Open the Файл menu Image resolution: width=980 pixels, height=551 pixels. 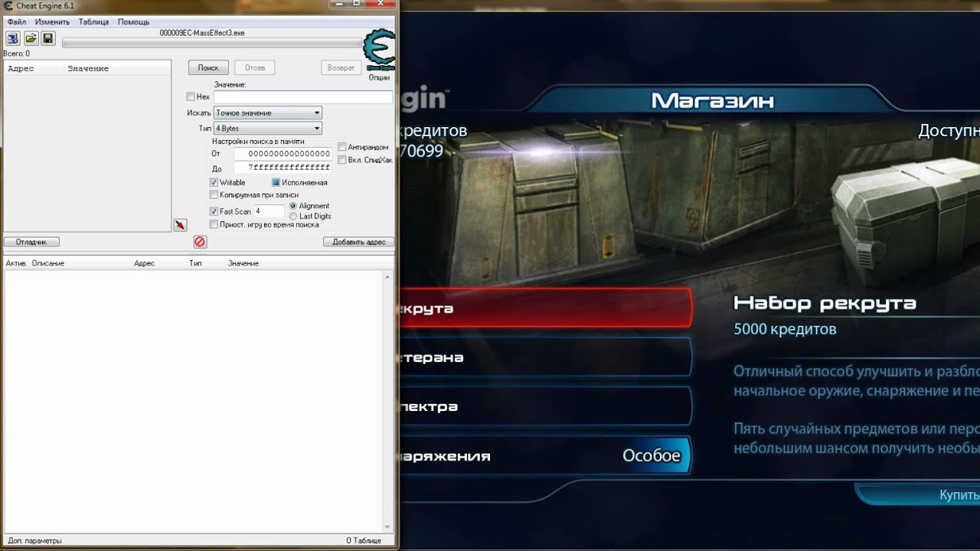[x=17, y=22]
